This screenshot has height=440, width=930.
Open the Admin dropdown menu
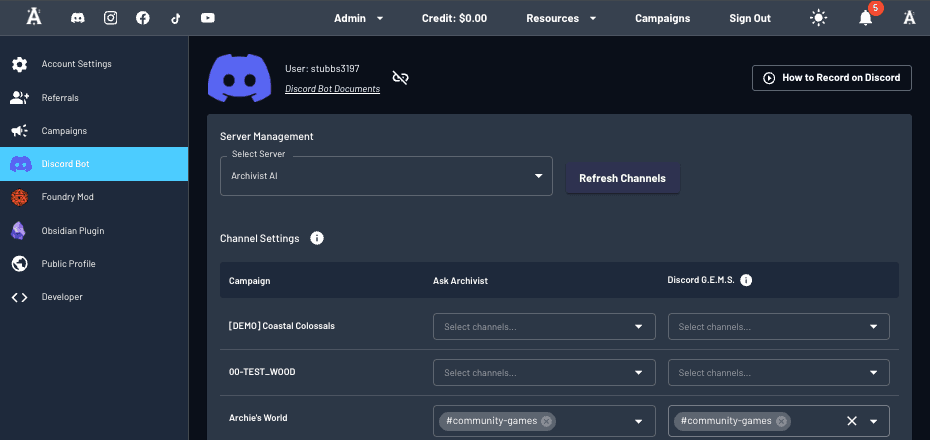[x=359, y=18]
